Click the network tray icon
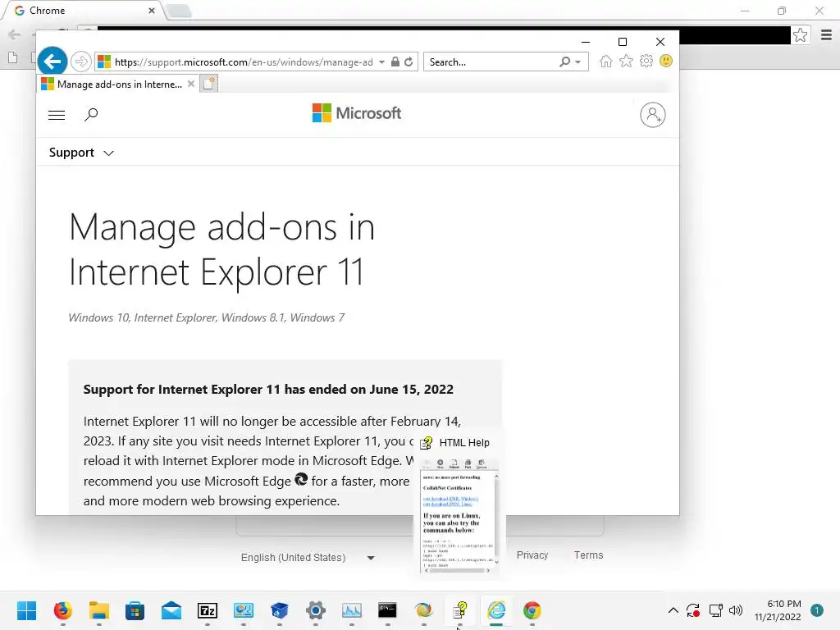Image resolution: width=840 pixels, height=630 pixels. tap(715, 610)
